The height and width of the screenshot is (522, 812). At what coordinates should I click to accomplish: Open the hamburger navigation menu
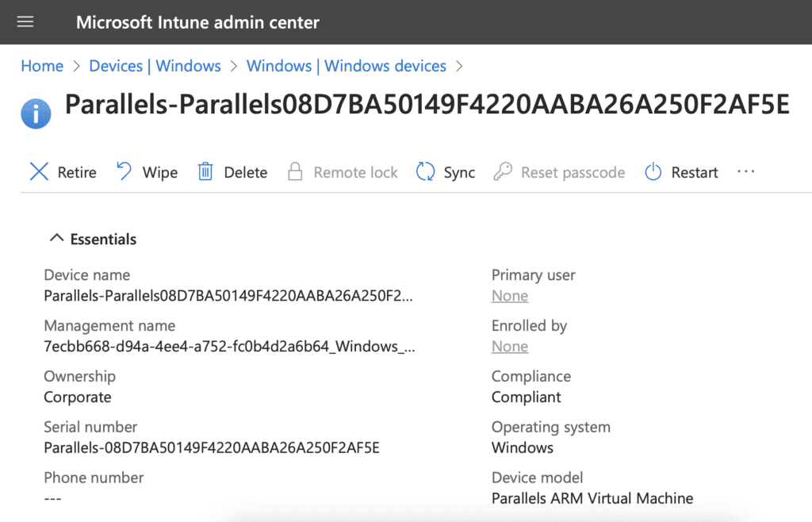click(25, 22)
